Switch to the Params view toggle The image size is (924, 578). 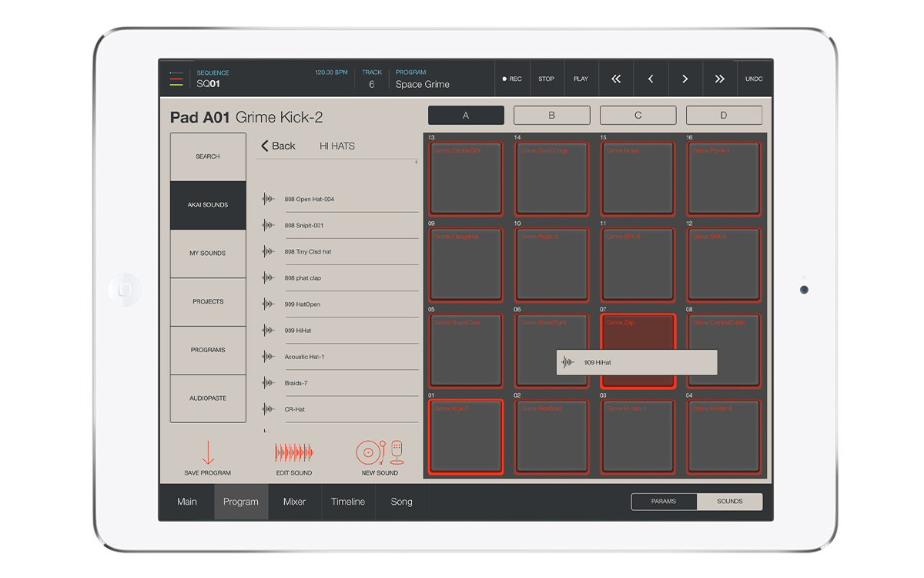(664, 502)
